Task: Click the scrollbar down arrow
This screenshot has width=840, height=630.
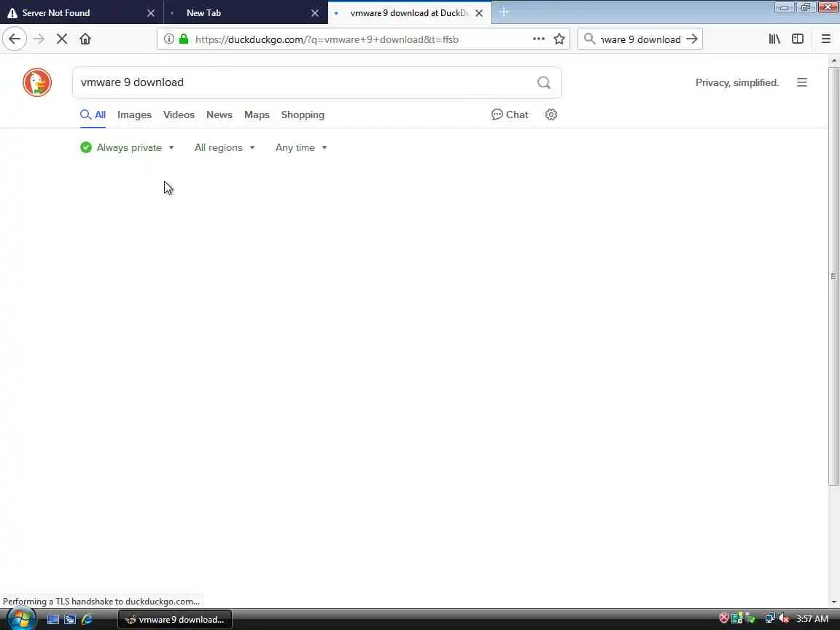Action: coord(833,602)
